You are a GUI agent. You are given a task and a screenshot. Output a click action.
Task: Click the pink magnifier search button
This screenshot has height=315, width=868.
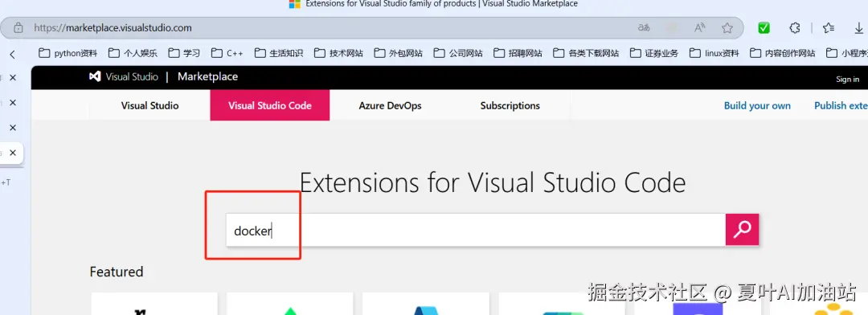pos(742,229)
